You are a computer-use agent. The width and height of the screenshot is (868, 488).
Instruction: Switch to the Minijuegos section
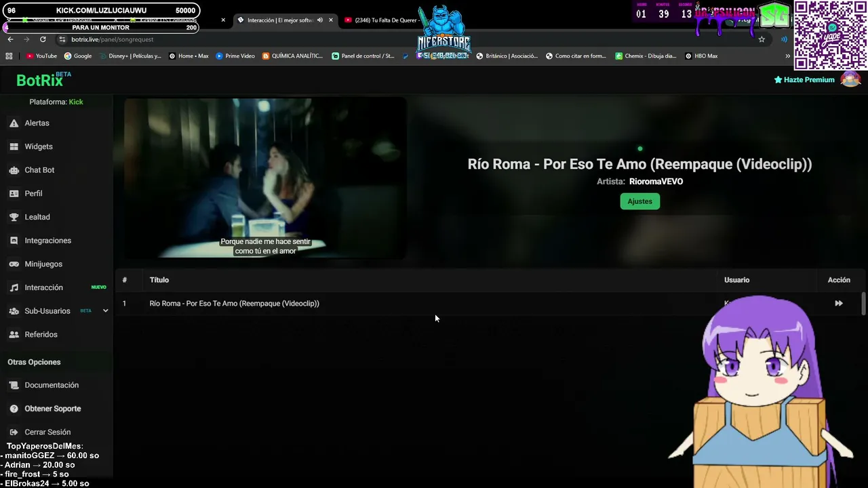tap(56, 264)
